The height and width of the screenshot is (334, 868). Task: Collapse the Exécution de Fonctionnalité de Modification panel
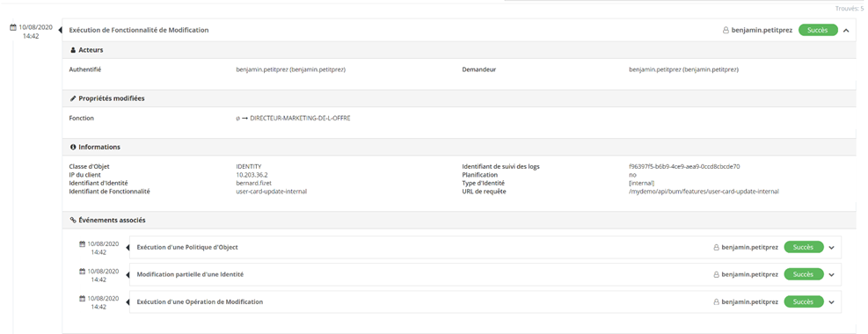click(846, 31)
